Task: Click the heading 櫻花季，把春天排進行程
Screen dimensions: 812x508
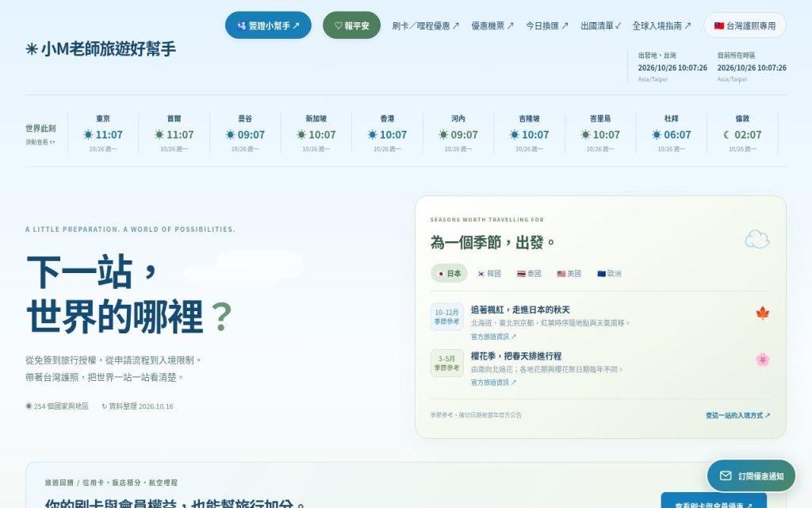Action: click(515, 356)
